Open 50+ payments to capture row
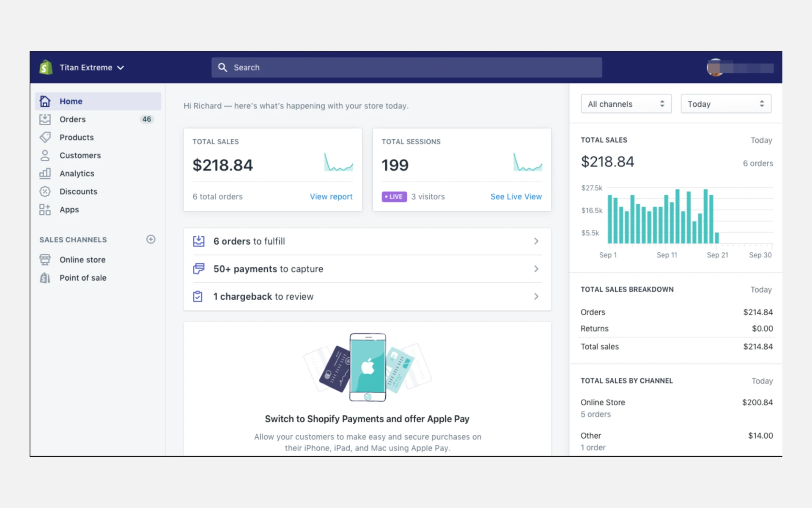The height and width of the screenshot is (508, 812). pyautogui.click(x=367, y=269)
